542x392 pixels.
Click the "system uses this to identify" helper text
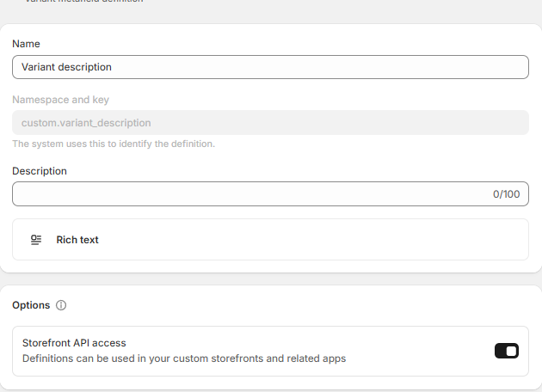[114, 144]
